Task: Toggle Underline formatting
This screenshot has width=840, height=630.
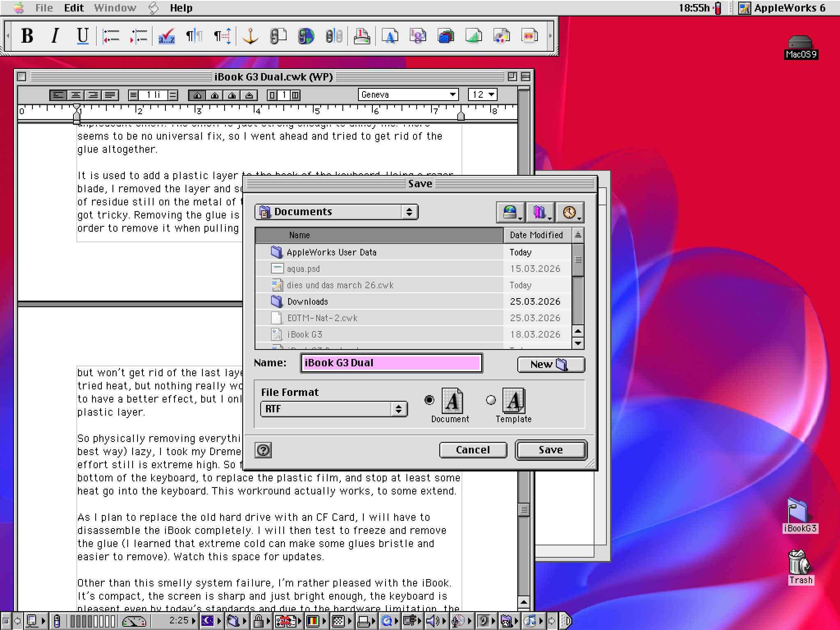Action: click(x=82, y=36)
